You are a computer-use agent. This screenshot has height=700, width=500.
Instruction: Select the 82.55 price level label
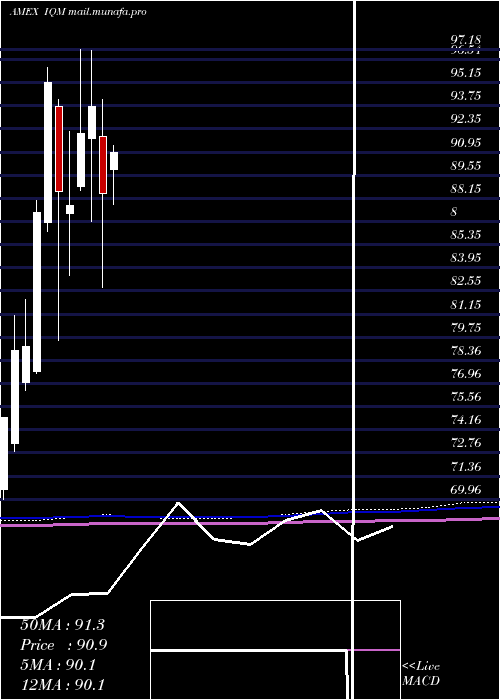point(466,281)
